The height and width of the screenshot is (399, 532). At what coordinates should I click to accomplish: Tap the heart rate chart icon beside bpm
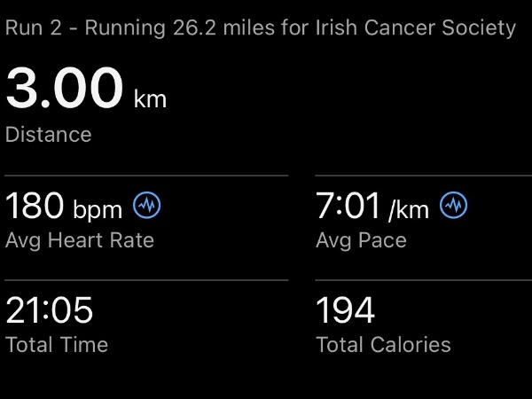pyautogui.click(x=147, y=206)
